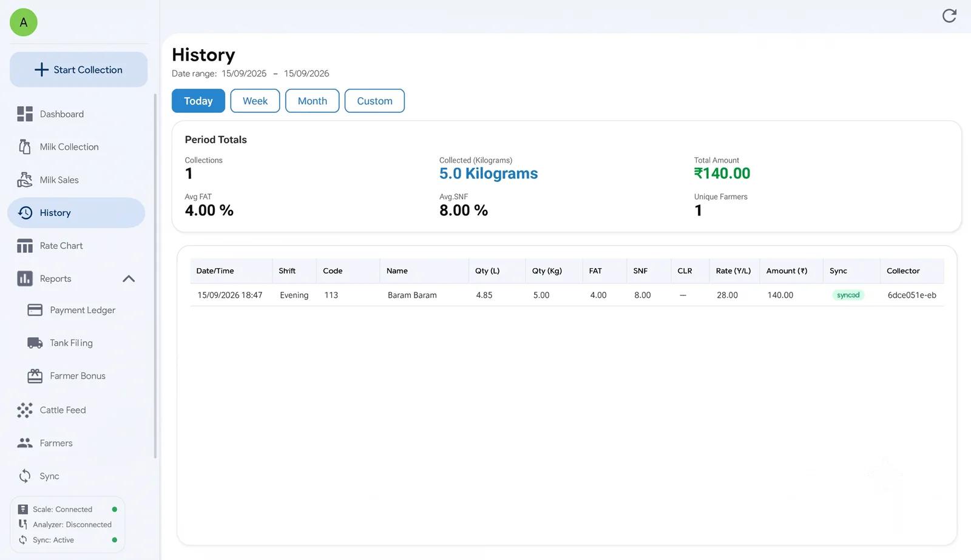971x560 pixels.
Task: Click the 15/09/2026 18:47 cell
Action: click(x=230, y=295)
